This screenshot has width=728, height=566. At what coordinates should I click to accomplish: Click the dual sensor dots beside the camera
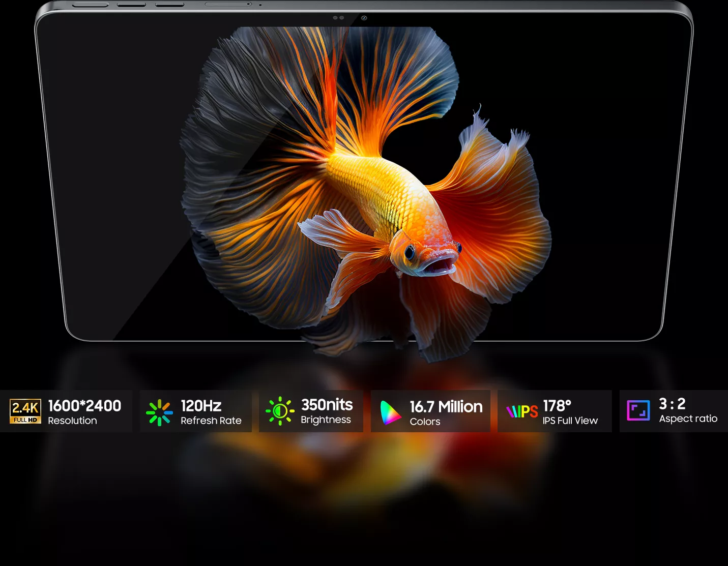coord(338,18)
